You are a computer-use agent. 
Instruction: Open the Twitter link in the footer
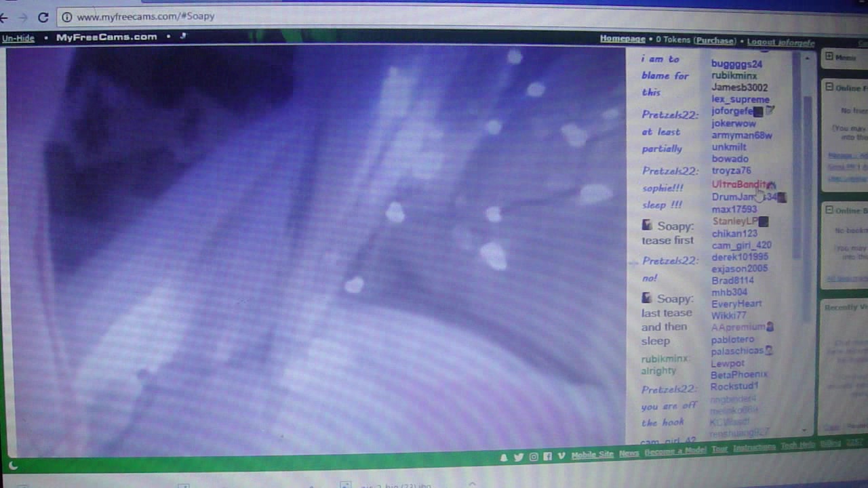pyautogui.click(x=519, y=457)
